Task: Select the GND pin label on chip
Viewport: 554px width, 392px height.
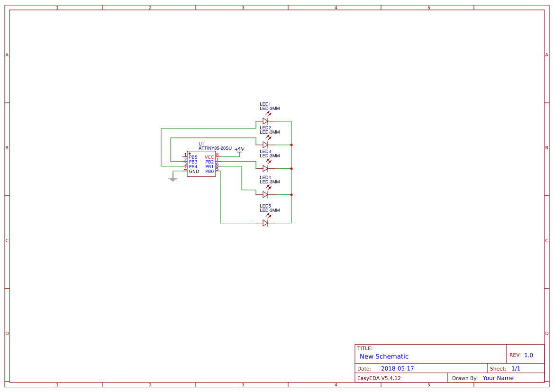Action: click(x=194, y=172)
